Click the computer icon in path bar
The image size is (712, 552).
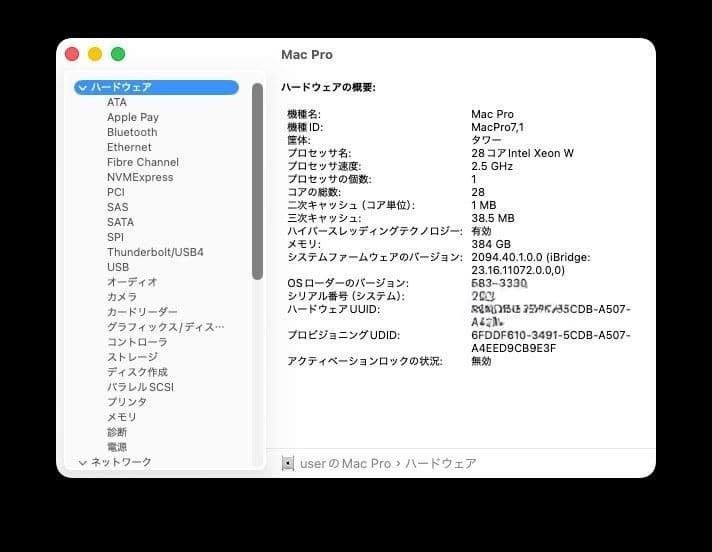[288, 463]
